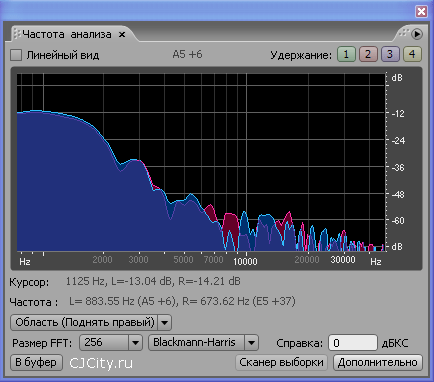Click the -12 dB scale label
The image size is (434, 382).
click(x=397, y=114)
